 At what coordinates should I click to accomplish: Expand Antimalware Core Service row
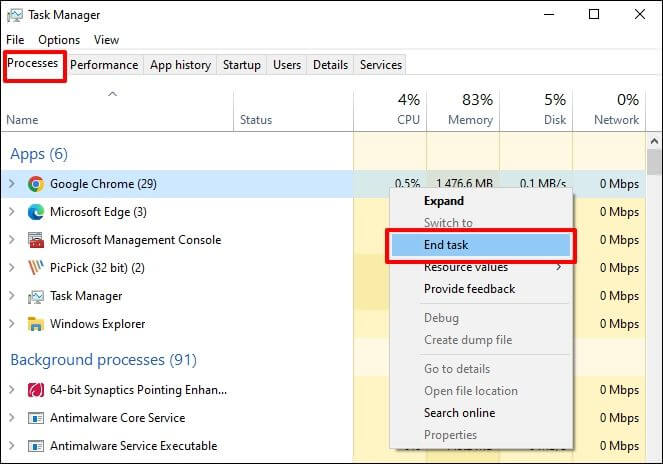tap(12, 417)
